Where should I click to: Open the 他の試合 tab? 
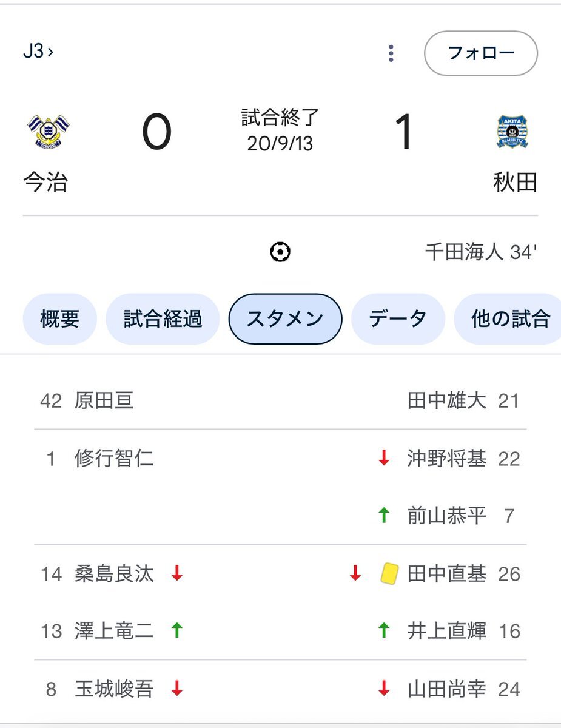click(508, 319)
